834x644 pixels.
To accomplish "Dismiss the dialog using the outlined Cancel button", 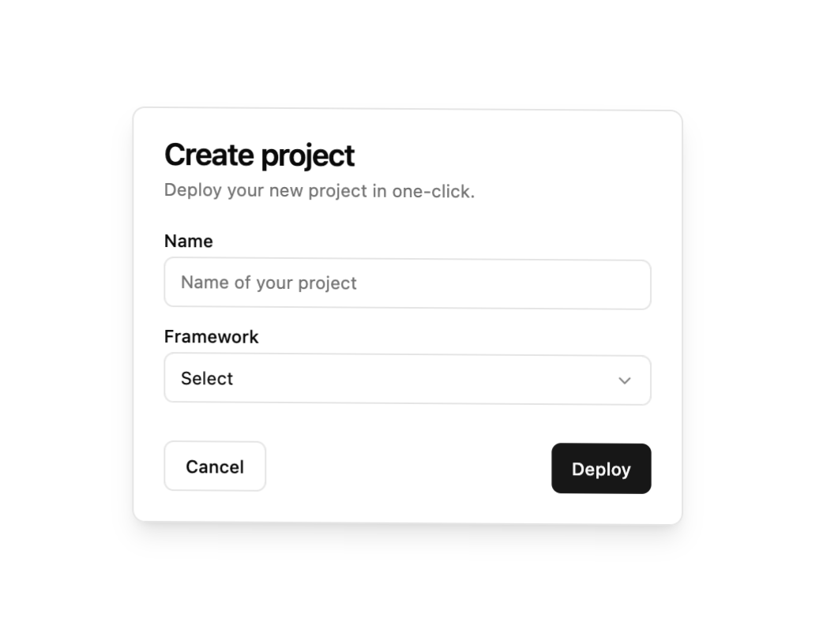I will 215,466.
